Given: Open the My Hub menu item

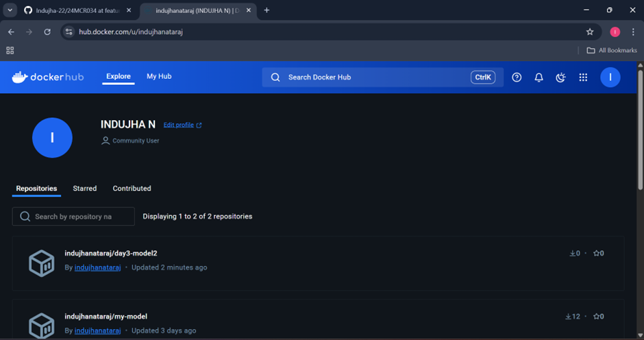Looking at the screenshot, I should click(159, 77).
